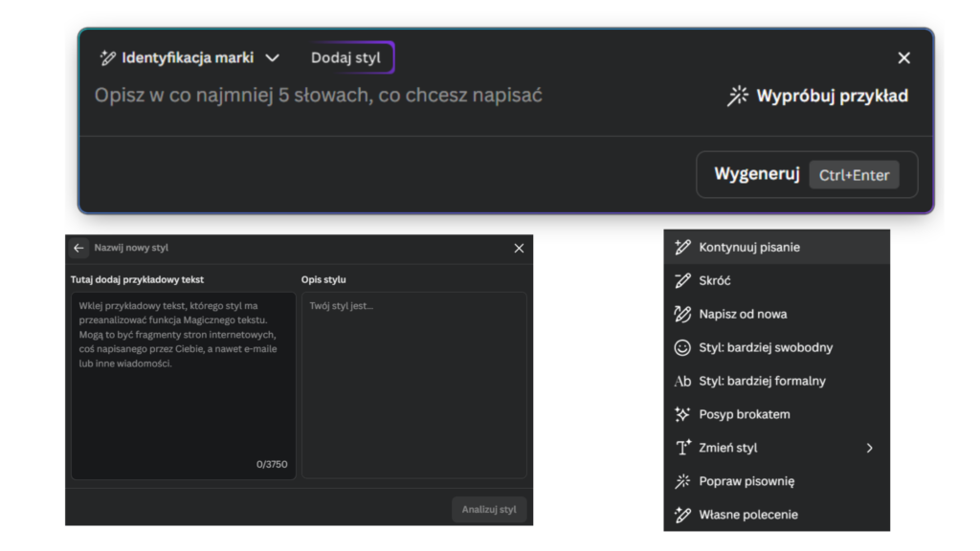Open the Identyfikacja marki dropdown
This screenshot has height=551, width=980.
273,58
